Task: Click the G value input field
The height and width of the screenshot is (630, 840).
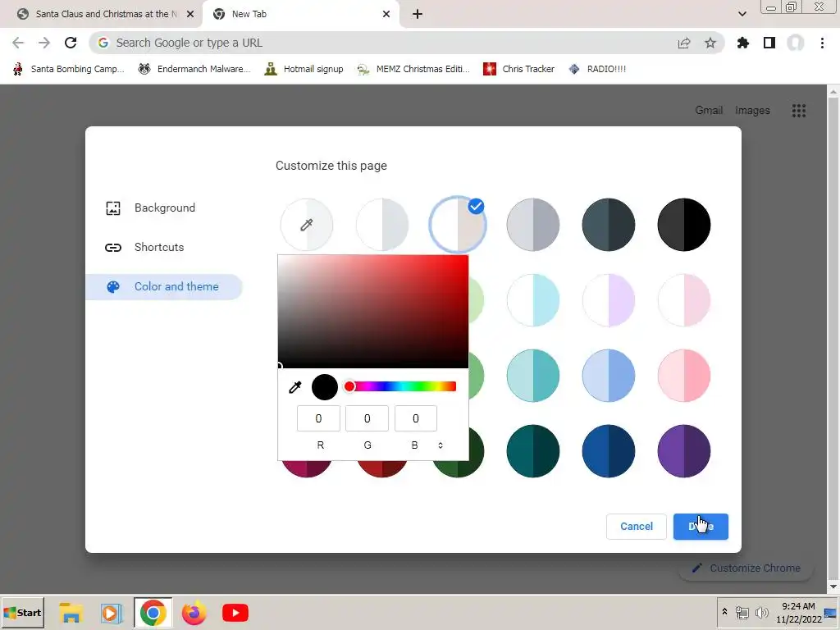Action: coord(367,418)
